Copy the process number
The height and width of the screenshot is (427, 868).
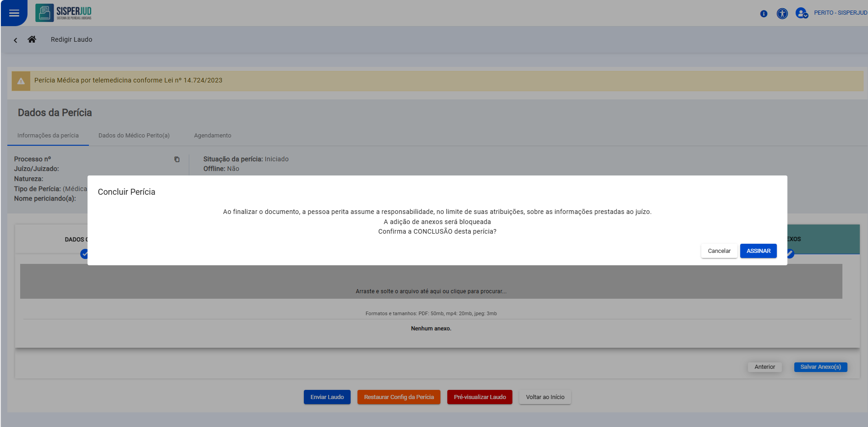pyautogui.click(x=177, y=159)
